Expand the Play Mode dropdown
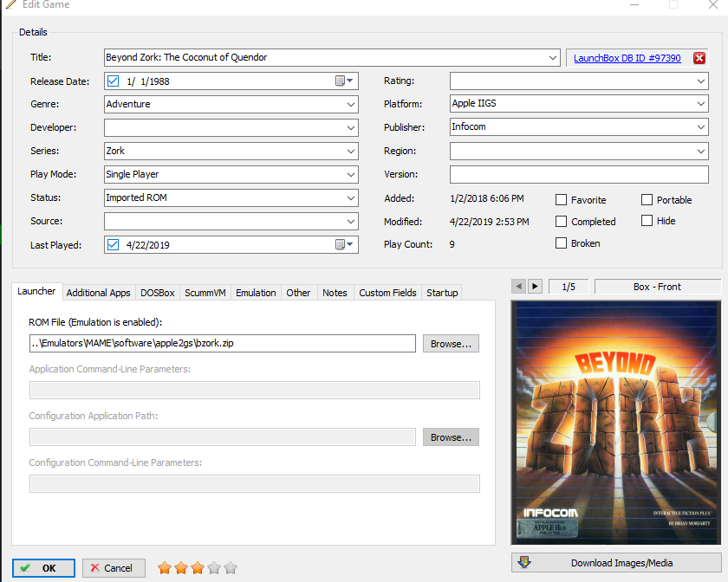The width and height of the screenshot is (728, 582). pos(351,174)
